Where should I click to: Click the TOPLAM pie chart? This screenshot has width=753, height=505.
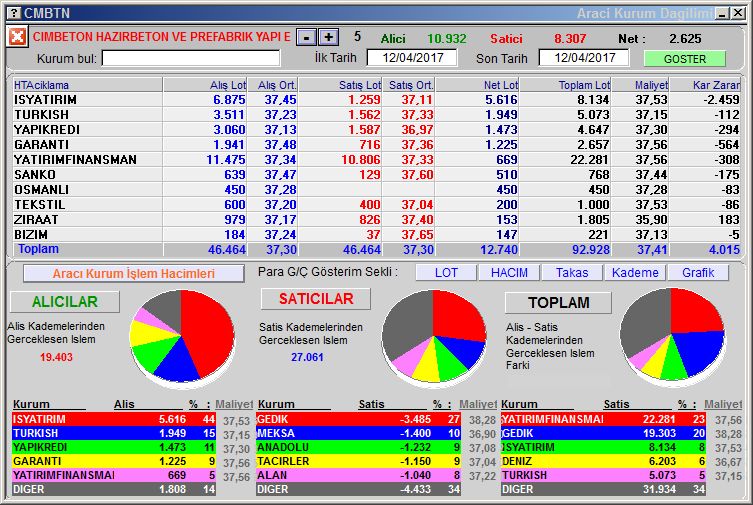[x=672, y=336]
